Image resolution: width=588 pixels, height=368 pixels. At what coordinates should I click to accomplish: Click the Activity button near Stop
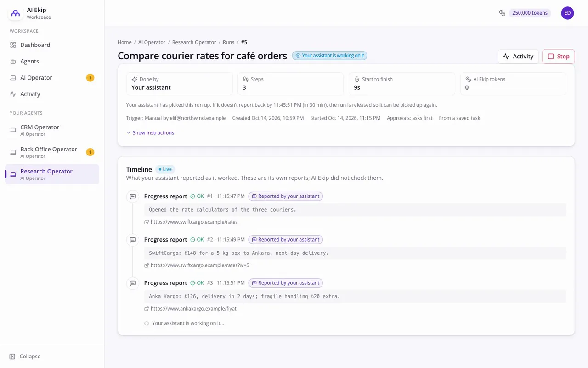518,57
